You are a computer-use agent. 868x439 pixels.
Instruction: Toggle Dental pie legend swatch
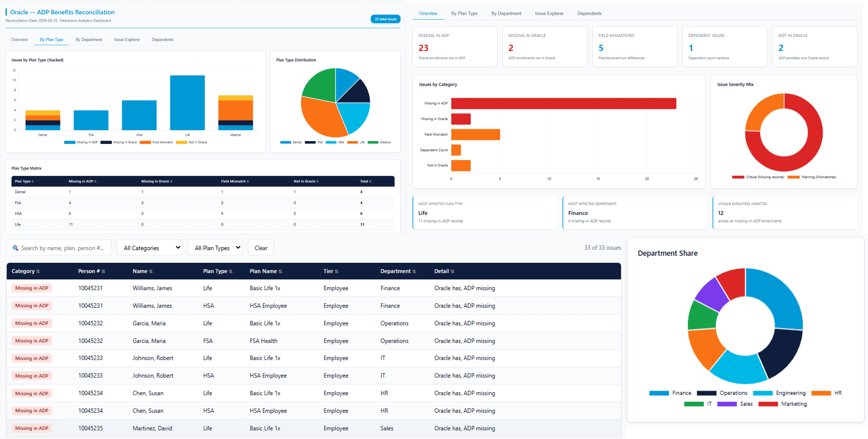tap(285, 142)
